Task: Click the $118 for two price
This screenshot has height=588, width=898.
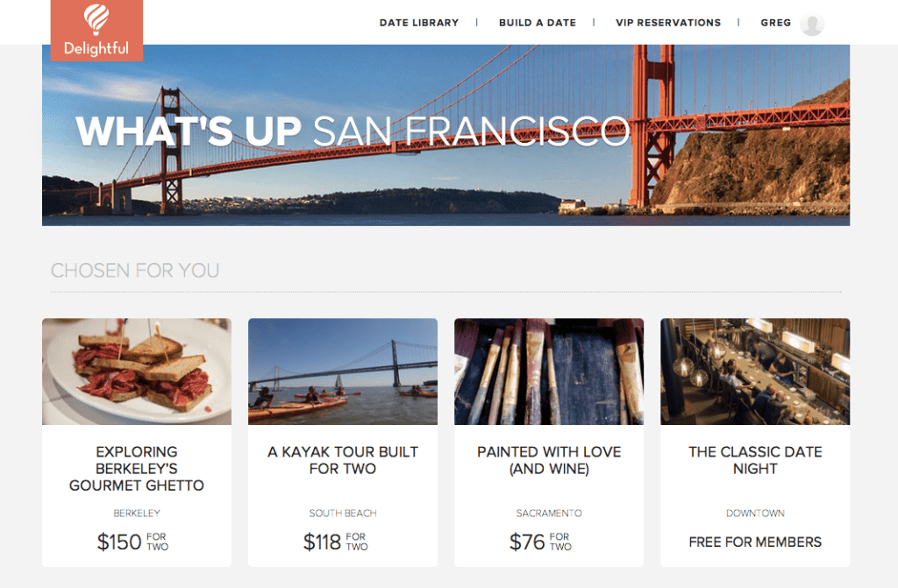Action: [x=335, y=542]
